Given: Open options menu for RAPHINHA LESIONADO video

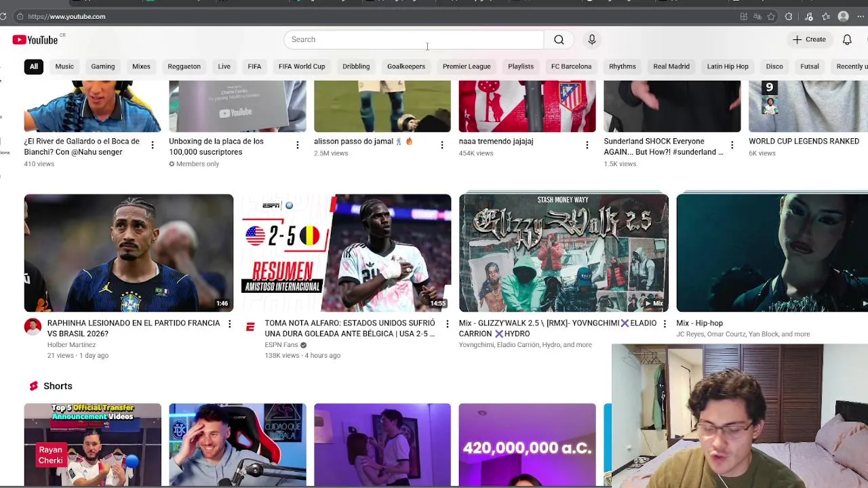Looking at the screenshot, I should click(229, 324).
